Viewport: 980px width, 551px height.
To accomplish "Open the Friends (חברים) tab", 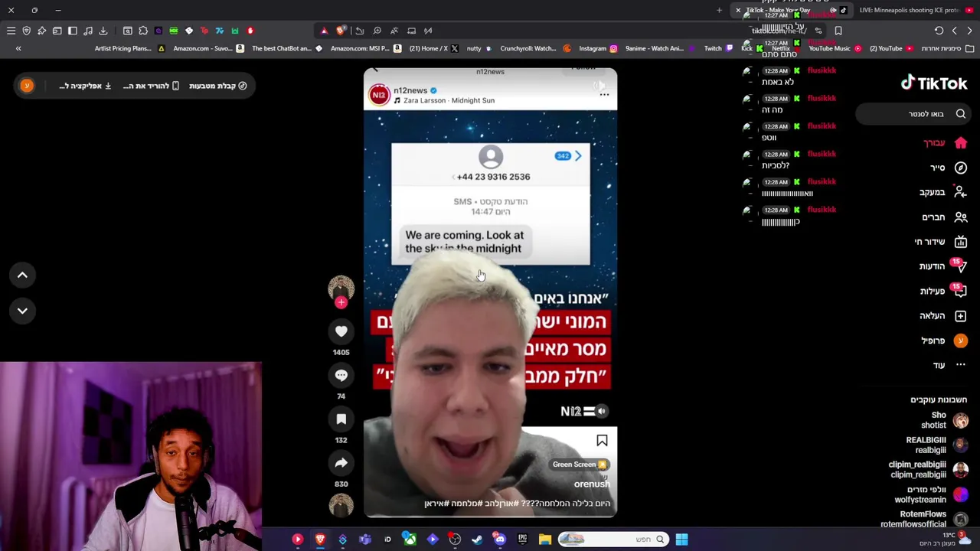I will click(945, 217).
